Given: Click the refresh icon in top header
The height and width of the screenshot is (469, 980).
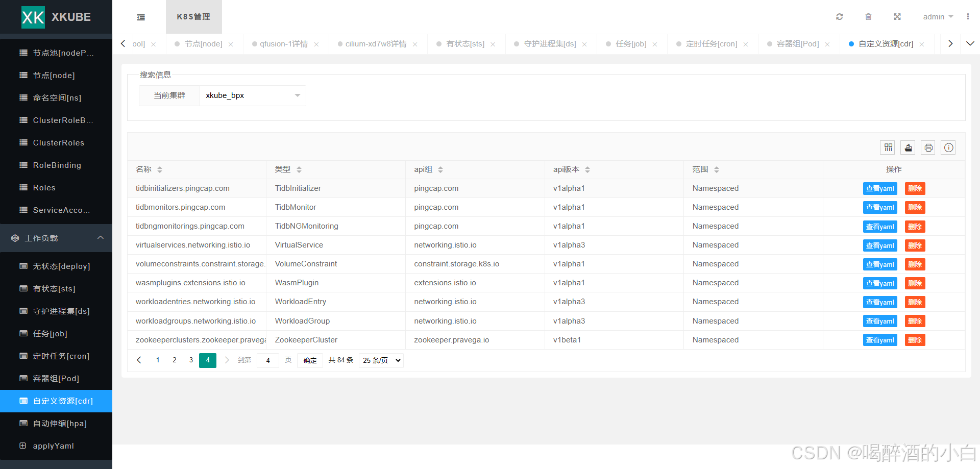Looking at the screenshot, I should 839,17.
